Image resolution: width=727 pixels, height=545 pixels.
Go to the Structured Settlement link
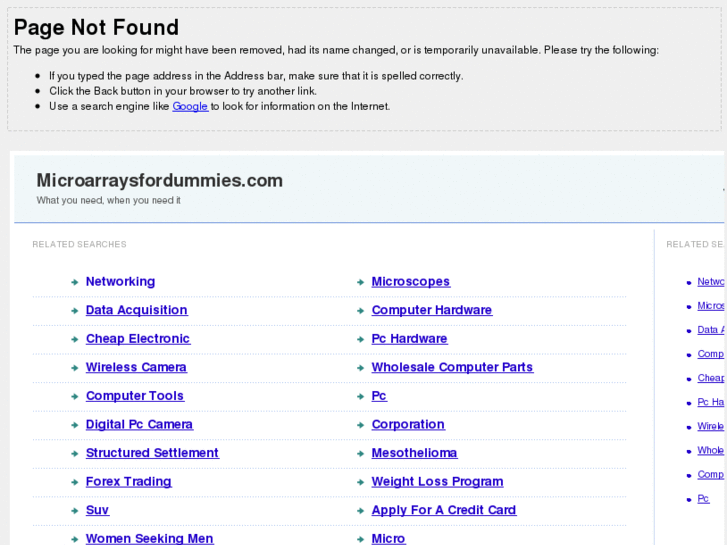(152, 453)
